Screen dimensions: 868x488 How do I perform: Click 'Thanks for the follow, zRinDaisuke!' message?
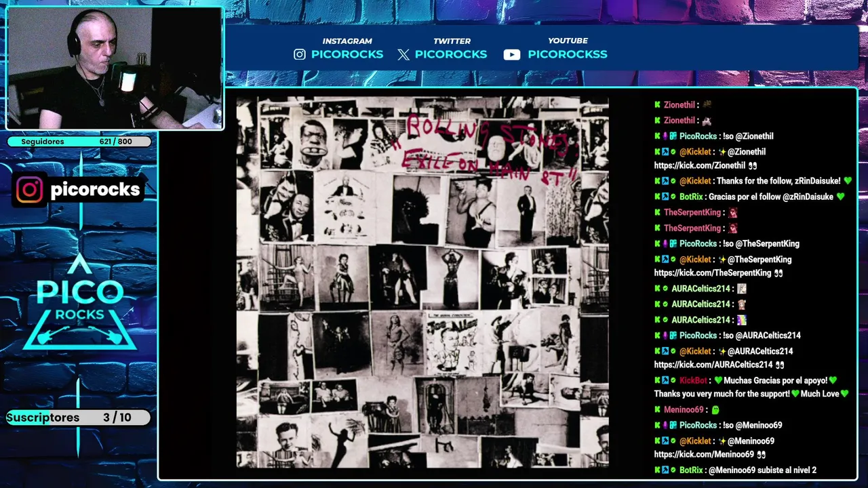(778, 181)
